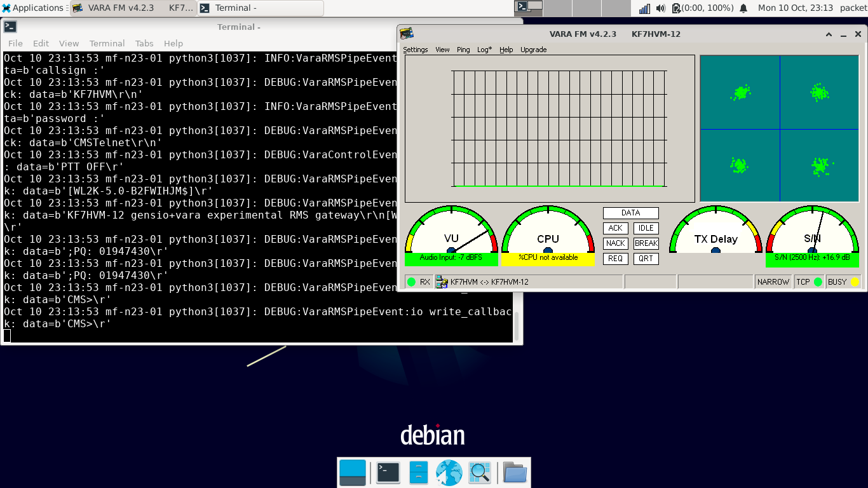Image resolution: width=868 pixels, height=488 pixels.
Task: Click the battery status tray icon
Action: pos(676,8)
